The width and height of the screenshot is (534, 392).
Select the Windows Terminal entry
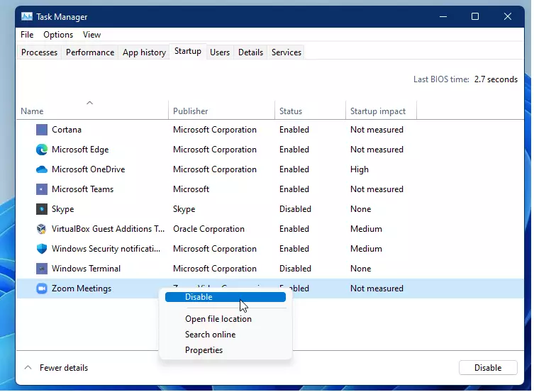[86, 269]
